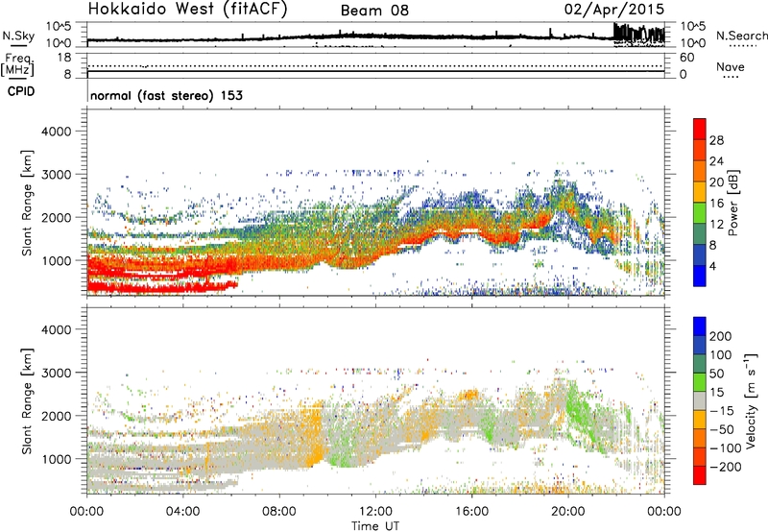Click the red bottom of velocity colorbar

(x=700, y=475)
